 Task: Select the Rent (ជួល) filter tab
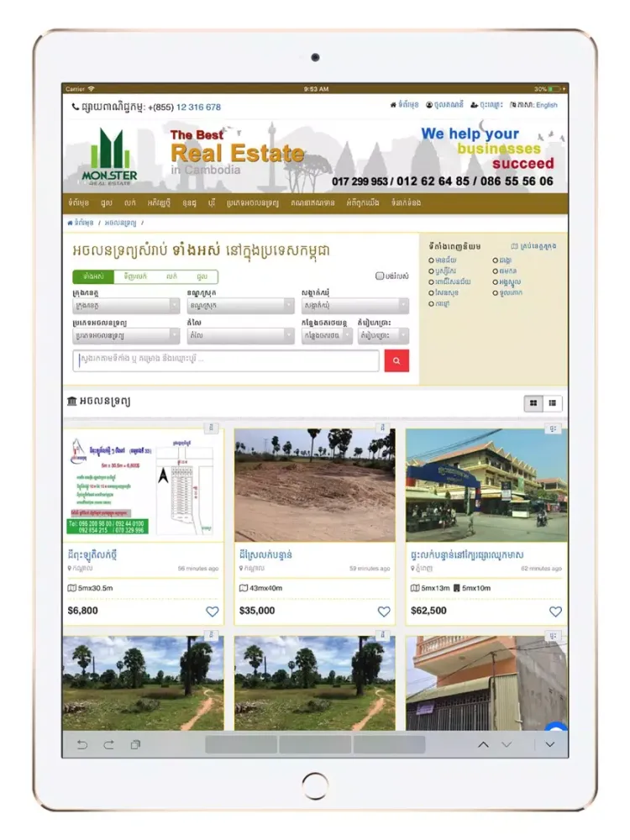coord(202,276)
